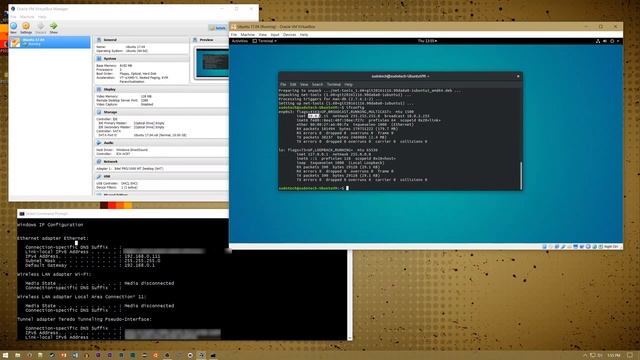Expand the Terminal app menu in the Ubuntu top bar

(265, 41)
